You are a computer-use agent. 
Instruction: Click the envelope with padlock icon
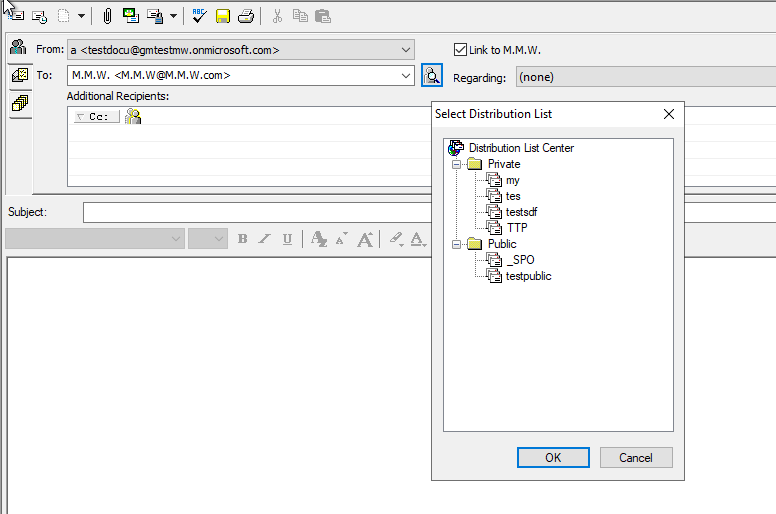(x=155, y=16)
